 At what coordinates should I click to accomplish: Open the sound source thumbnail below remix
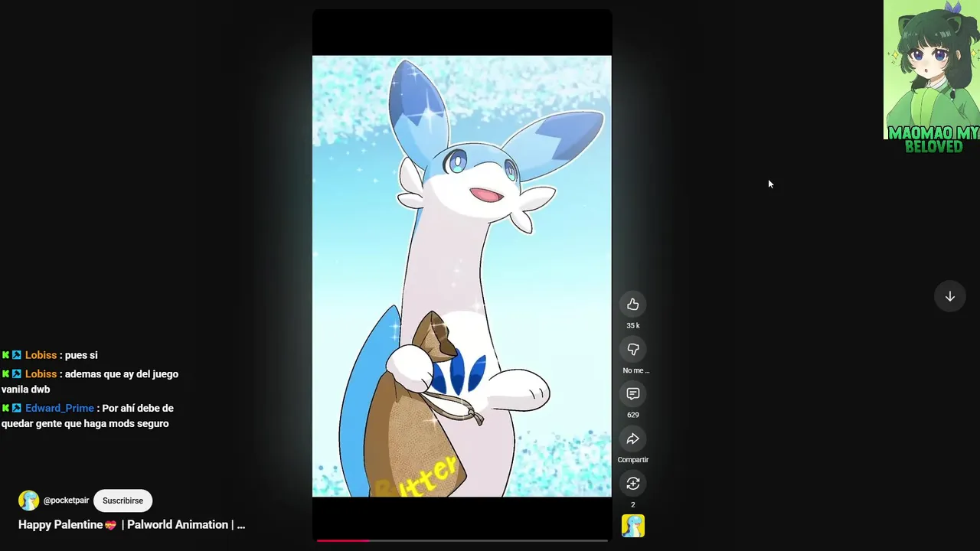(632, 526)
